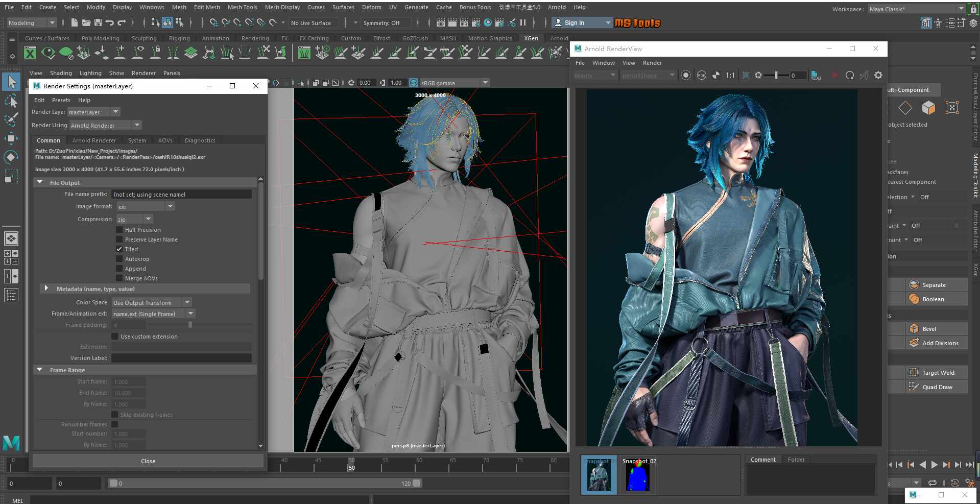The height and width of the screenshot is (504, 980).
Task: Adjust the exposure slider in Arnold RenderView
Action: (x=776, y=75)
